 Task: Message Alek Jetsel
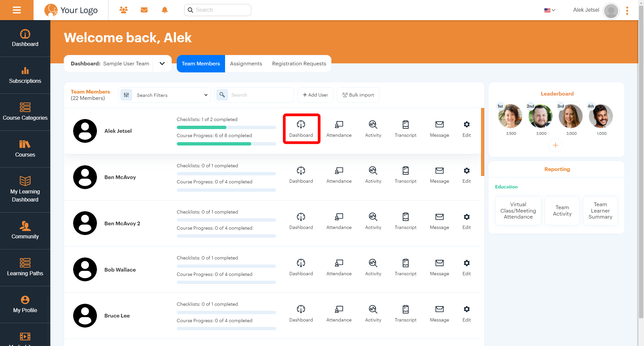click(x=439, y=129)
